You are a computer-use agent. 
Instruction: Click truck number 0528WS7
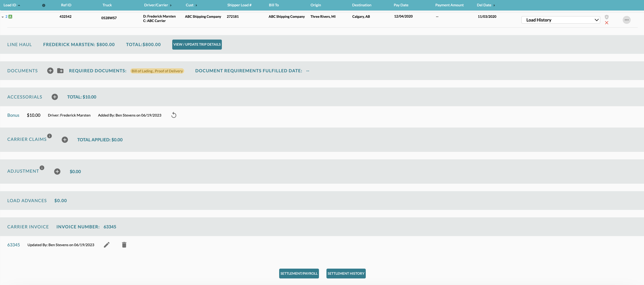coord(109,18)
